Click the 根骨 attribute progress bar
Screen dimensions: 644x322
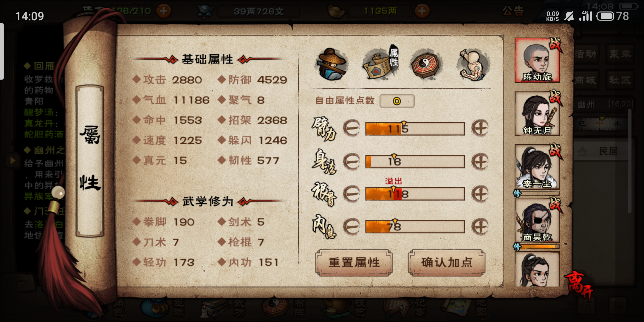pos(415,194)
